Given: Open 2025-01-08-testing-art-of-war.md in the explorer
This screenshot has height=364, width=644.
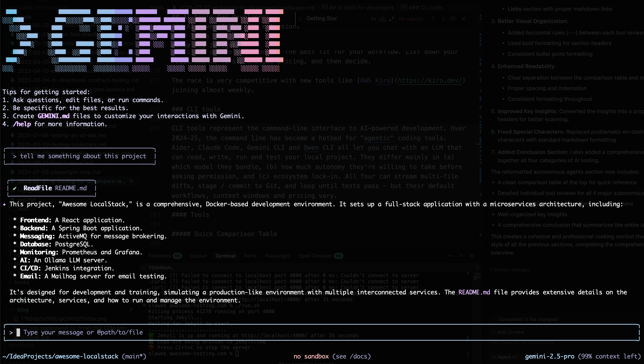Looking at the screenshot, I should click(x=62, y=135).
